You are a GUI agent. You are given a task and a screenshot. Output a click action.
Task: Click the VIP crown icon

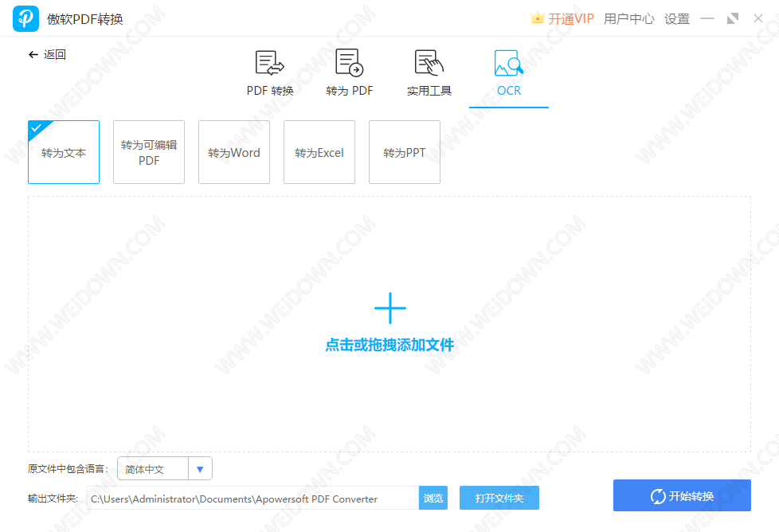tap(537, 18)
